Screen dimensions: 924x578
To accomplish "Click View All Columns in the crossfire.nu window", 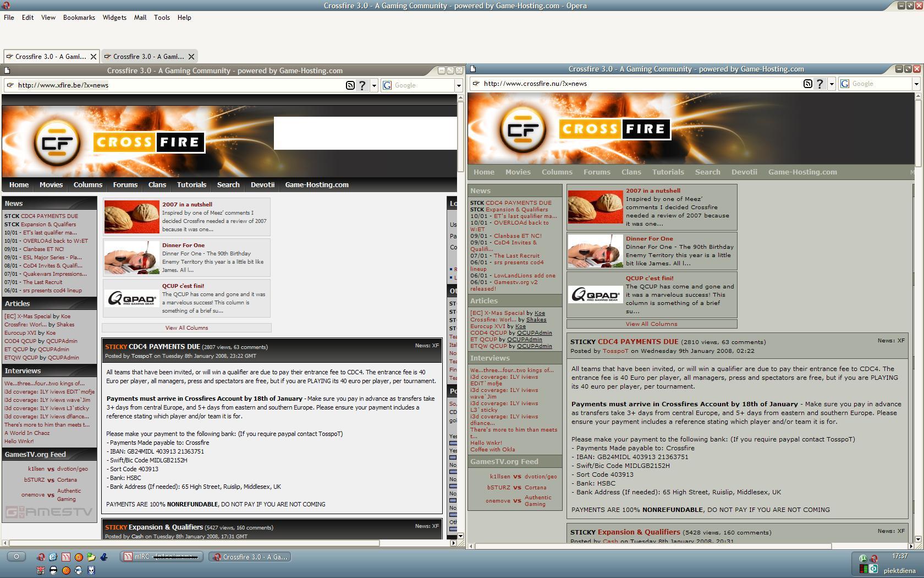I will [x=651, y=324].
